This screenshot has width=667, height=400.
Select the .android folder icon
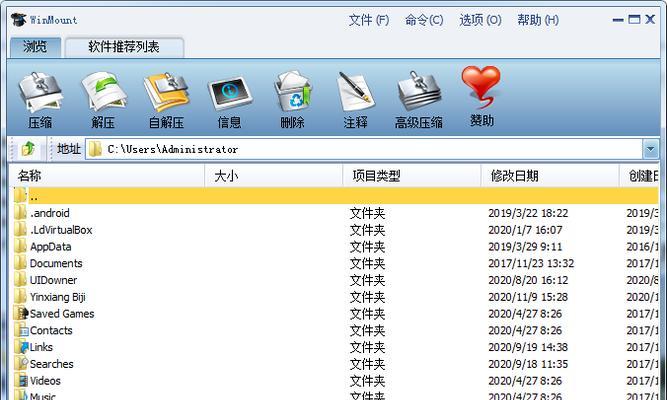tap(20, 213)
